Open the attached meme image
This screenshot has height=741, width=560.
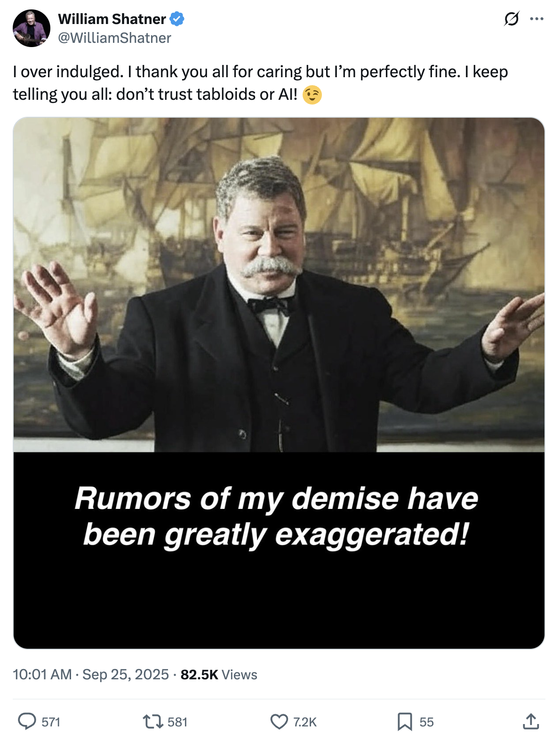(x=279, y=383)
